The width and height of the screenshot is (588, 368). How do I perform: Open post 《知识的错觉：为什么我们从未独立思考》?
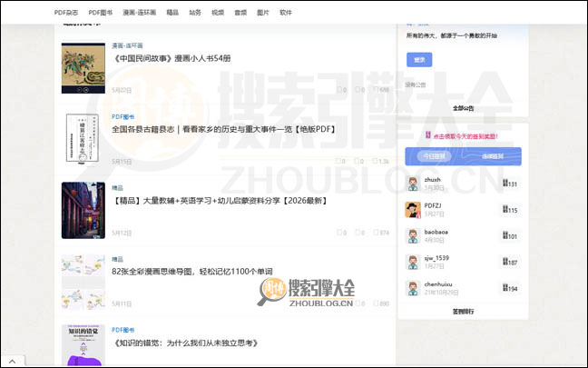coord(185,343)
